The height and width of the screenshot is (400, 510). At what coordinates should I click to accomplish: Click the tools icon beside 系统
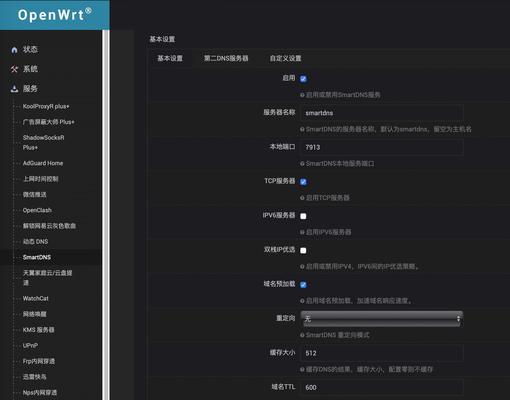14,69
